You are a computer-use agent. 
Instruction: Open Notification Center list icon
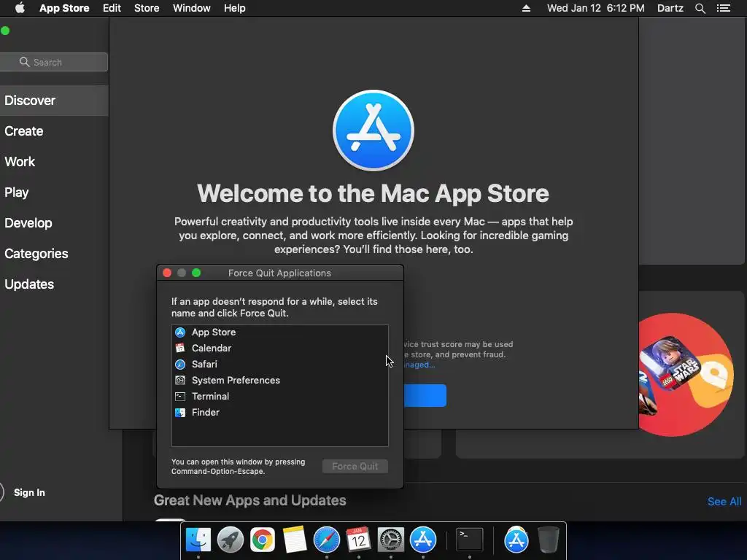(x=724, y=8)
